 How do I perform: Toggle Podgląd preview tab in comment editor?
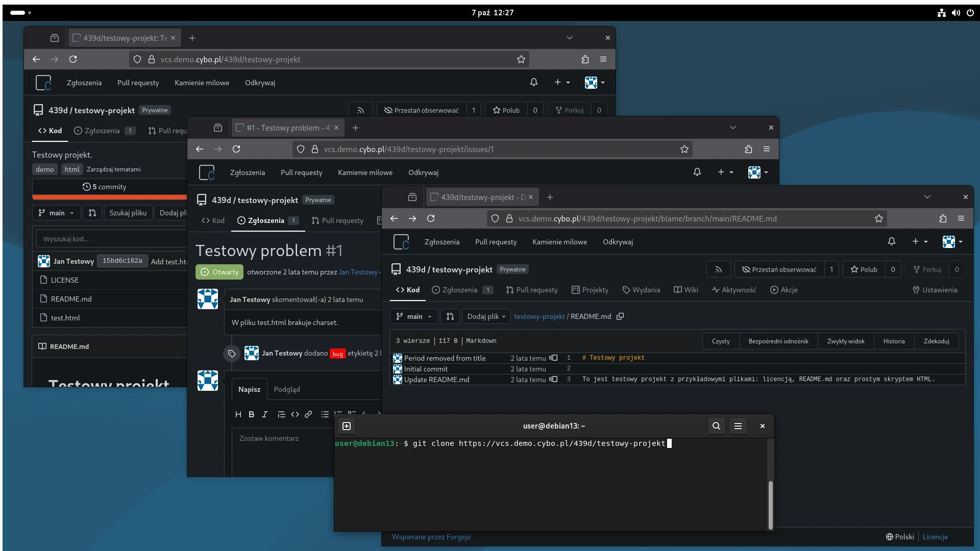coord(287,389)
